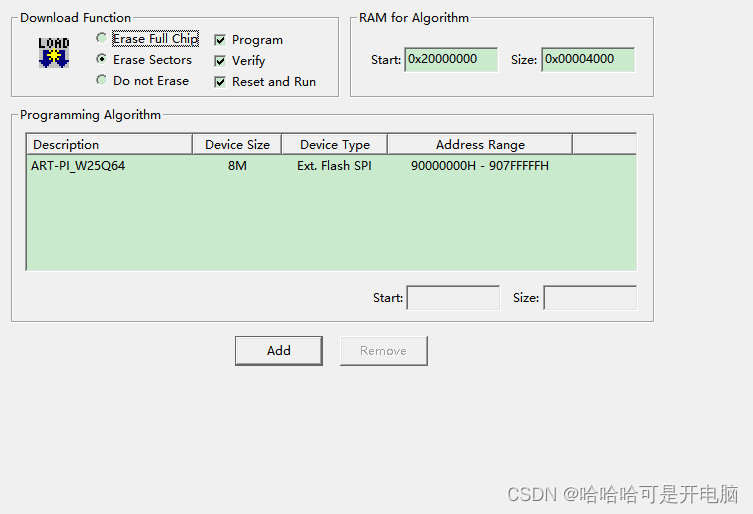Image resolution: width=753 pixels, height=514 pixels.
Task: Click the Programming Algorithm Size field
Action: pyautogui.click(x=590, y=298)
